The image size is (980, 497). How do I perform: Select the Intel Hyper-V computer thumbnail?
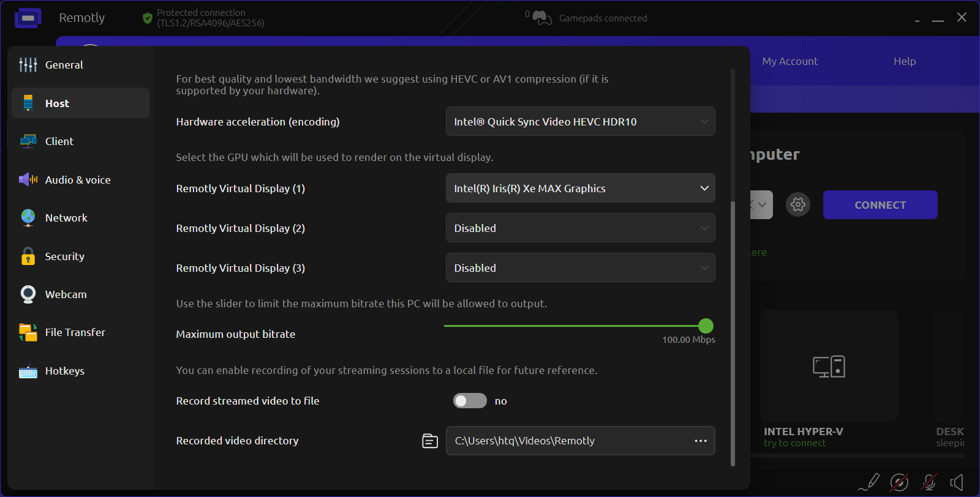(829, 366)
